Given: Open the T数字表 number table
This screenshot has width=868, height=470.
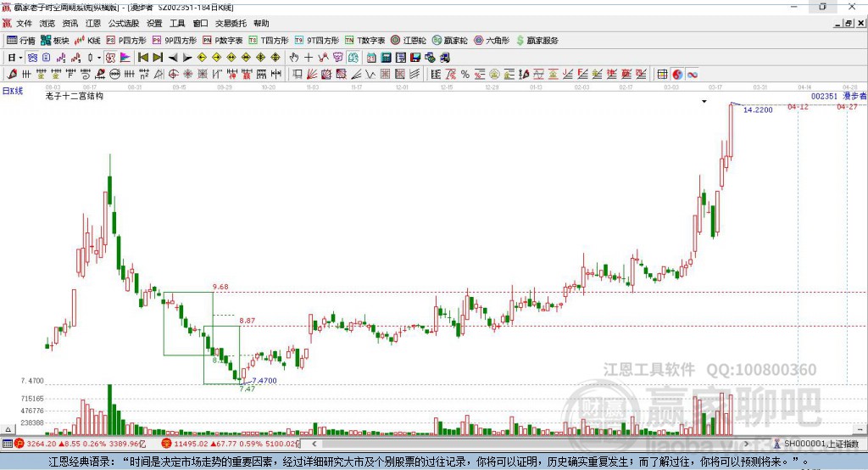Looking at the screenshot, I should click(364, 41).
